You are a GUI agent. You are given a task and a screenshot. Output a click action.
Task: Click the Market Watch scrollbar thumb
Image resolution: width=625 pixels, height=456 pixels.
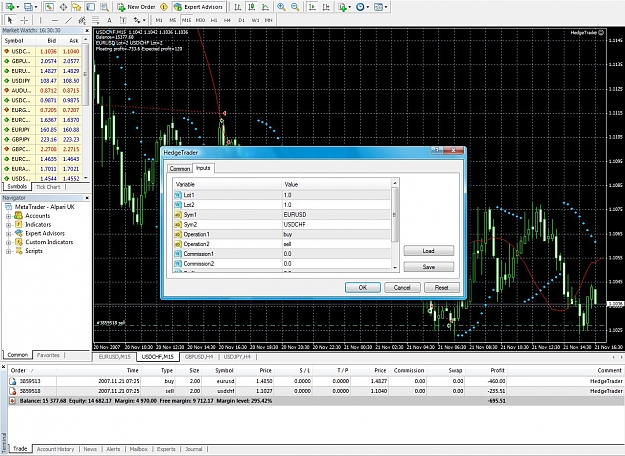tap(85, 74)
